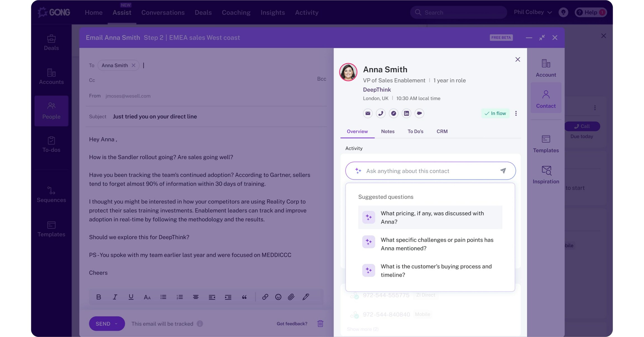Delete the email draft via trash icon
Screen dimensions: 644x337
coord(320,324)
